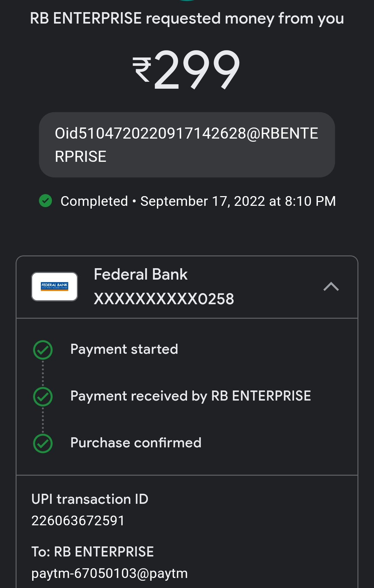Collapse the Federal Bank details chevron

coord(331,287)
